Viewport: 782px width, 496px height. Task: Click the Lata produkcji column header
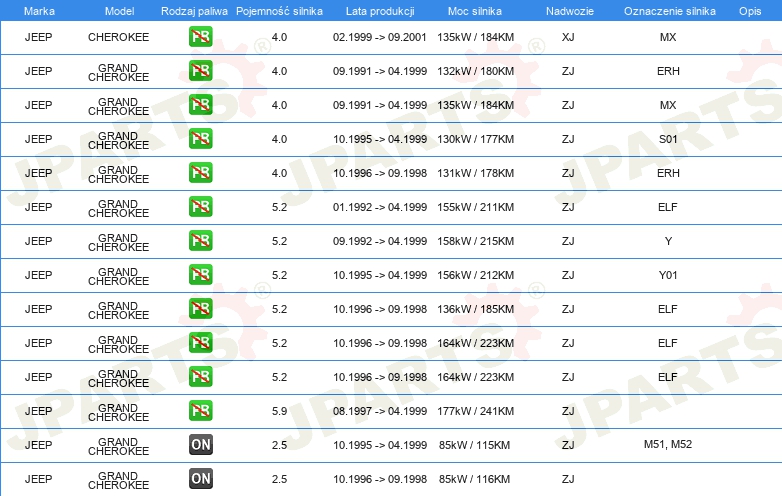pyautogui.click(x=380, y=11)
